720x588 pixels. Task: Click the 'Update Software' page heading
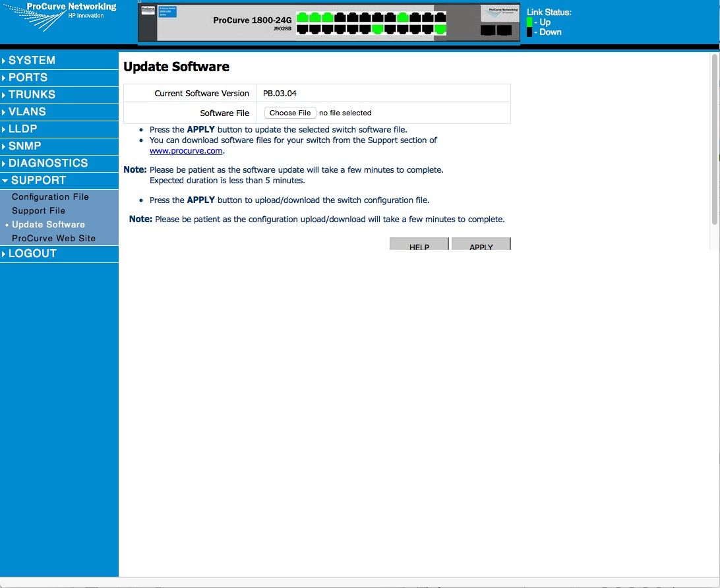(176, 67)
